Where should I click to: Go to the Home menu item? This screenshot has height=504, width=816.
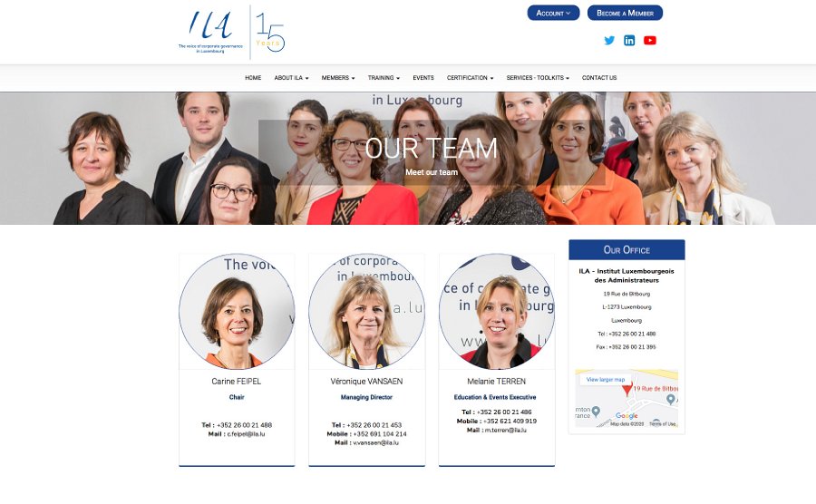pos(253,78)
